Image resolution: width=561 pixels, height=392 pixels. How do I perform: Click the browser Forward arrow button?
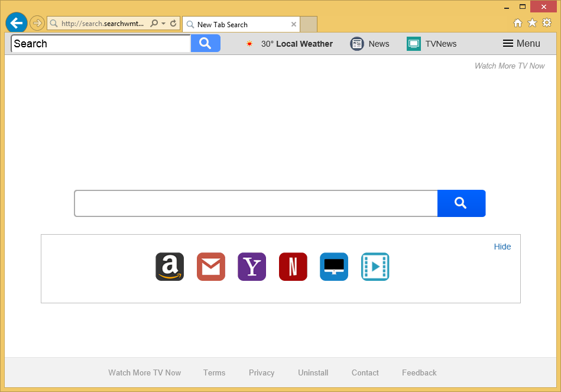click(x=37, y=24)
